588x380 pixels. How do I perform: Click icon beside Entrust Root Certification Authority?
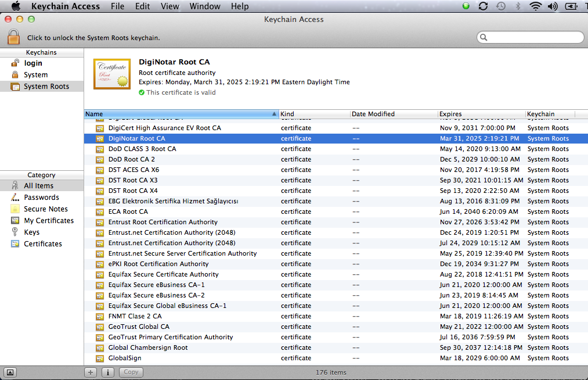click(100, 223)
